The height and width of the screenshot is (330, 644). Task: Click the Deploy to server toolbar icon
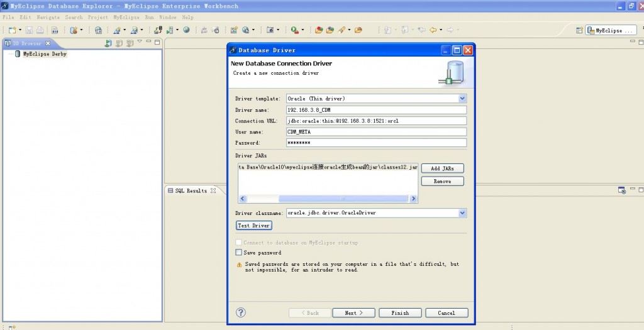tap(158, 30)
